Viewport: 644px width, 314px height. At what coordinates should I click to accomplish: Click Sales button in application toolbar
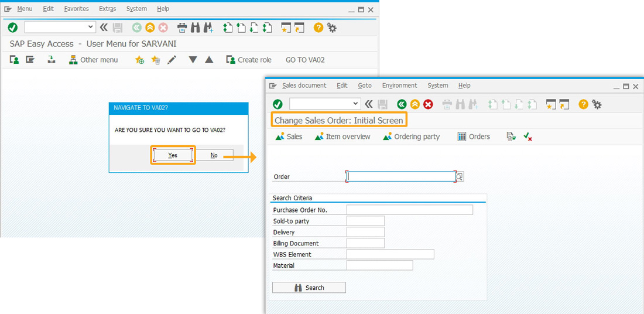tap(289, 136)
